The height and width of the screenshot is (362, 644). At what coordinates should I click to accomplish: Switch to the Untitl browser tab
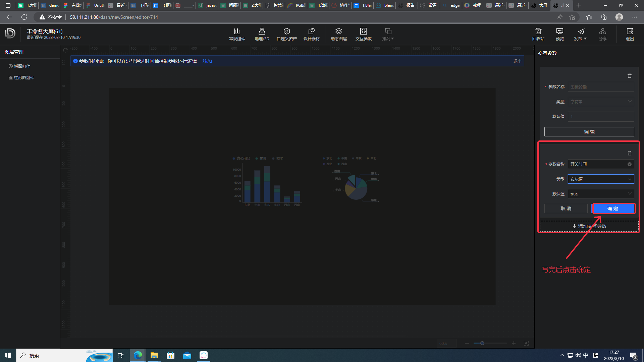95,5
